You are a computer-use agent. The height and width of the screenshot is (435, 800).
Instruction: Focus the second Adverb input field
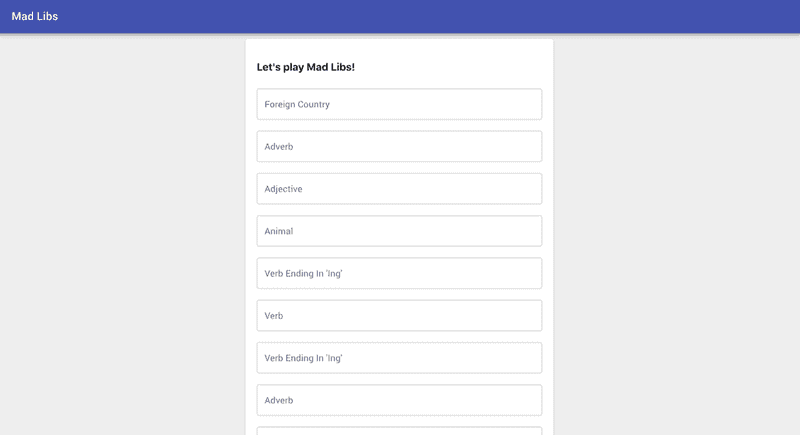(x=399, y=400)
